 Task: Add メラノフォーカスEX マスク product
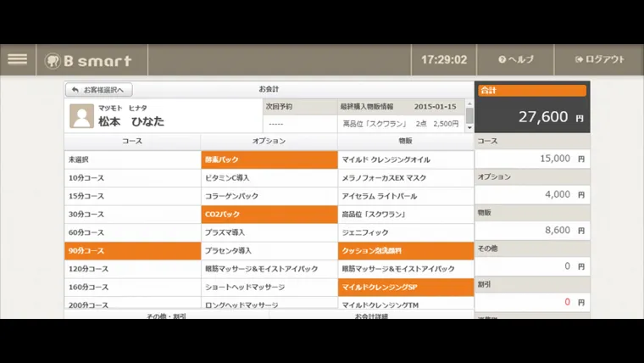click(x=406, y=178)
